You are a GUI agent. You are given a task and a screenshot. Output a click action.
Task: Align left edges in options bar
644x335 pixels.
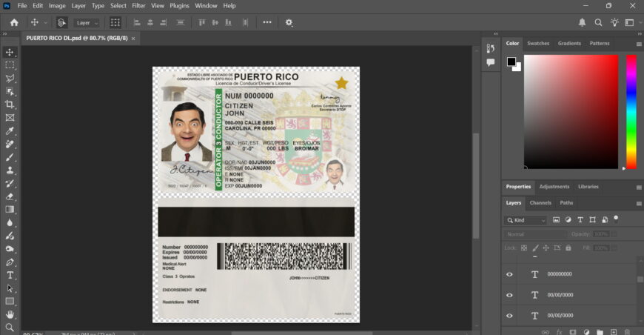click(137, 23)
